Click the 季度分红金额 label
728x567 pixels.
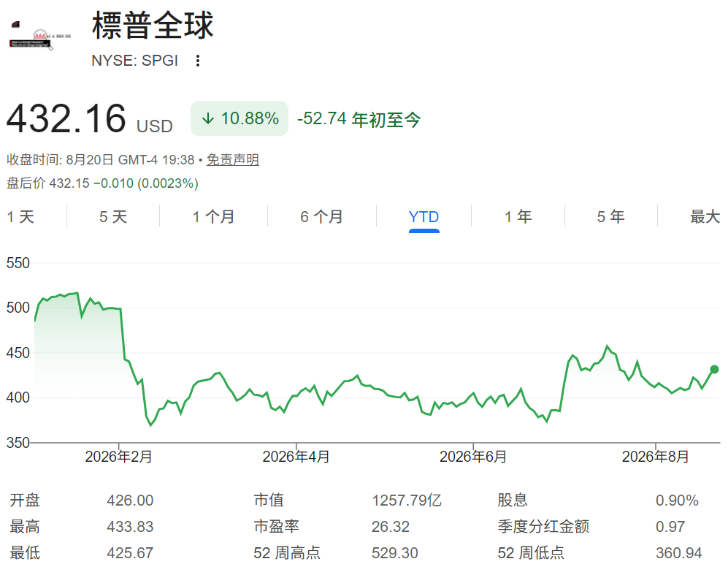(x=543, y=527)
